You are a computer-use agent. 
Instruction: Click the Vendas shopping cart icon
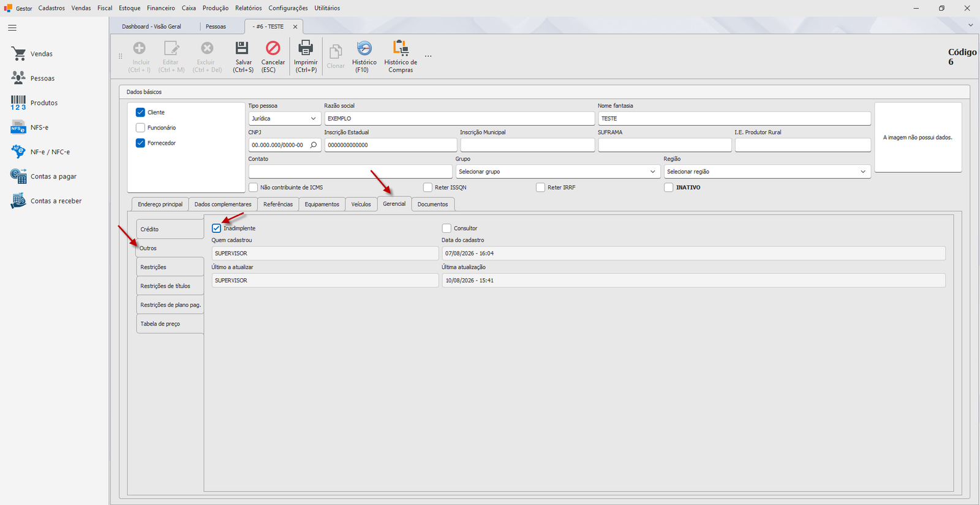coord(18,54)
